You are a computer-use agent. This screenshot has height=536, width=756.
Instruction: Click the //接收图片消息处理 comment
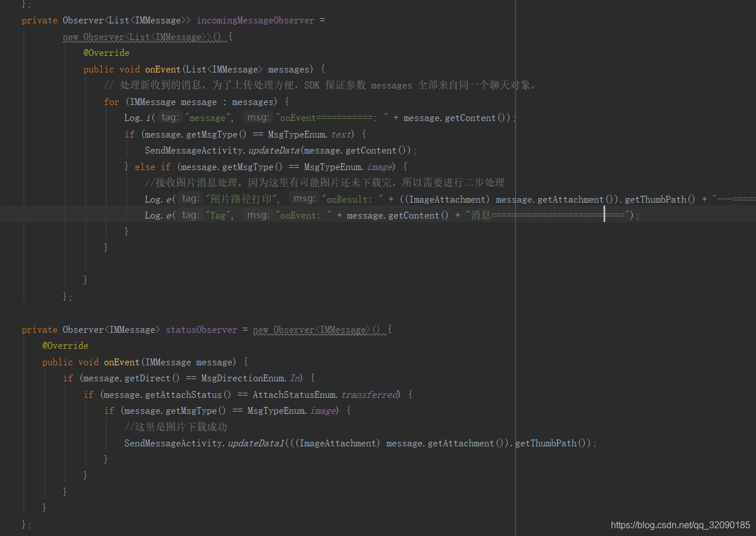(325, 183)
